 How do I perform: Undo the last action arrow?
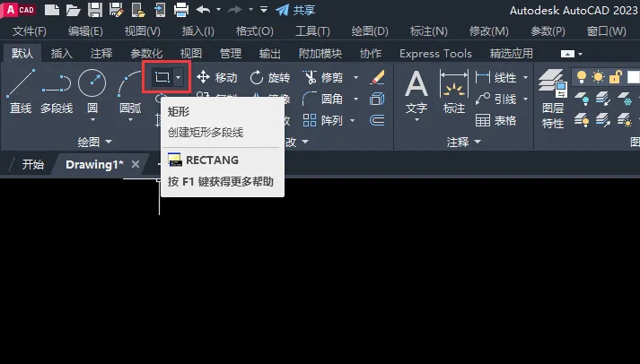203,9
